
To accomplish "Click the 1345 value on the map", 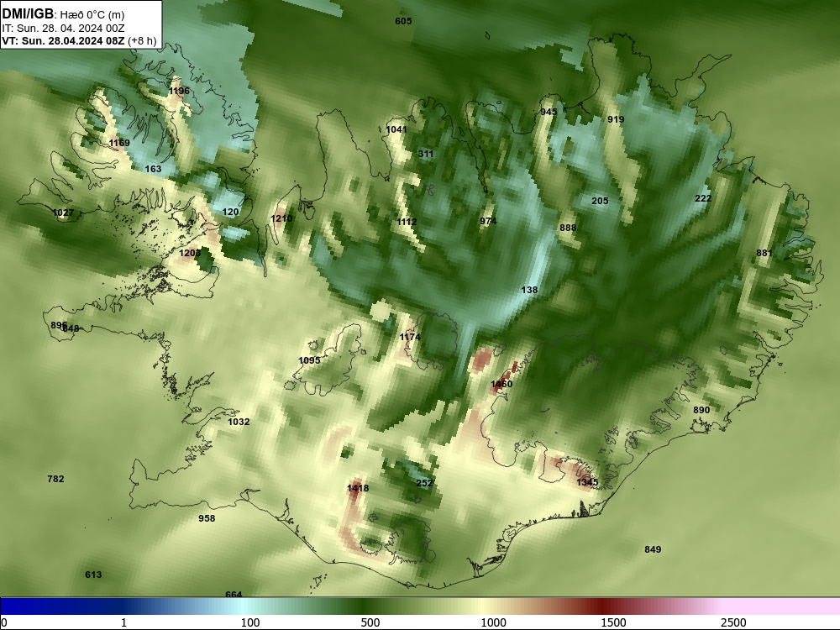I will click(587, 482).
